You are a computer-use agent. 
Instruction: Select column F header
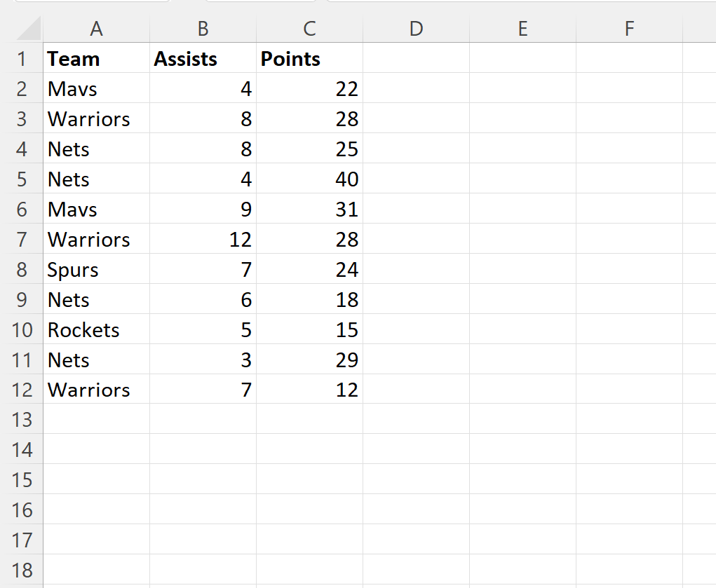pos(629,28)
